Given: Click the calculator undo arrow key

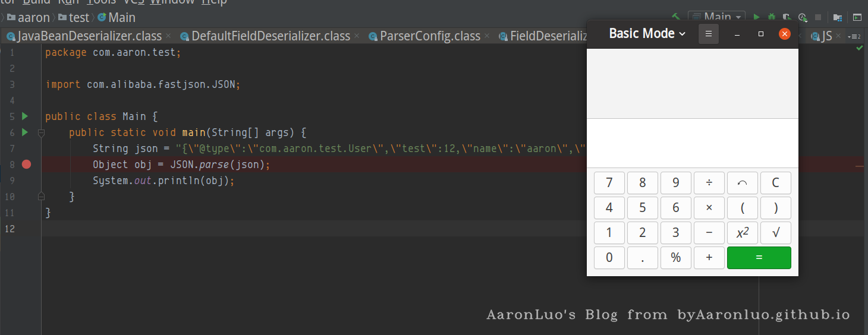Looking at the screenshot, I should tap(742, 183).
